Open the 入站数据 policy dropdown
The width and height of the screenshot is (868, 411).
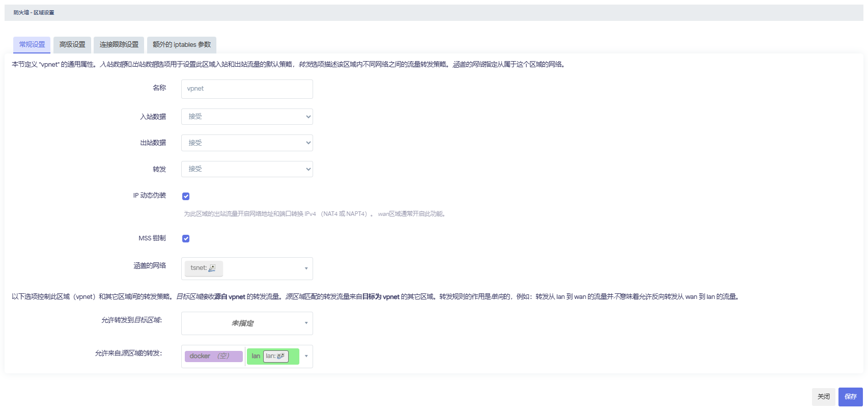coord(247,117)
